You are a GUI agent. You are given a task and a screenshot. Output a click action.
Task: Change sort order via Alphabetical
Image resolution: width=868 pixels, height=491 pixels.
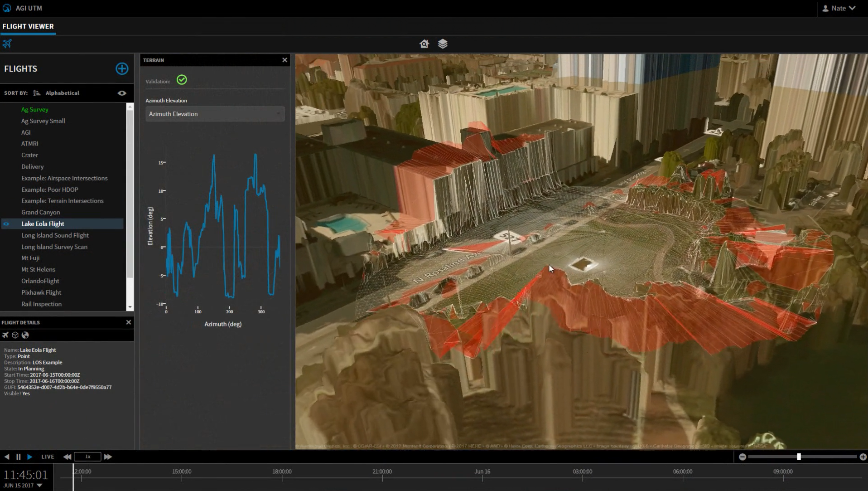[x=62, y=93]
